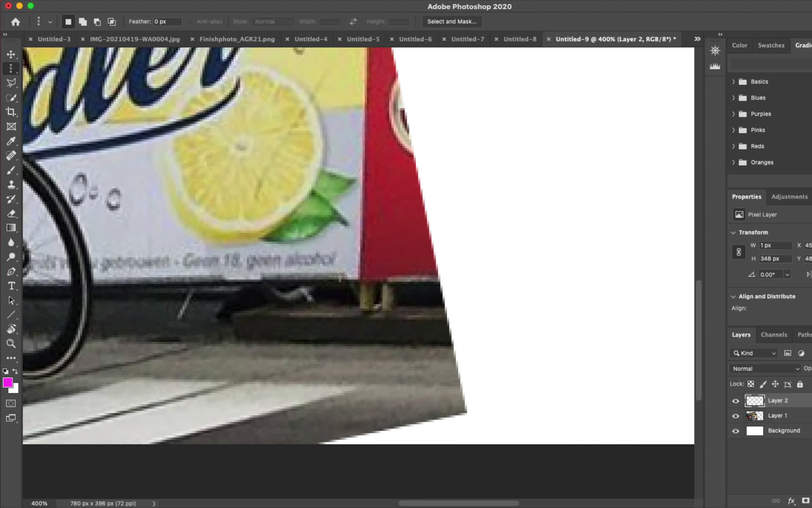Open the layer Kind filter dropdown

[x=755, y=353]
